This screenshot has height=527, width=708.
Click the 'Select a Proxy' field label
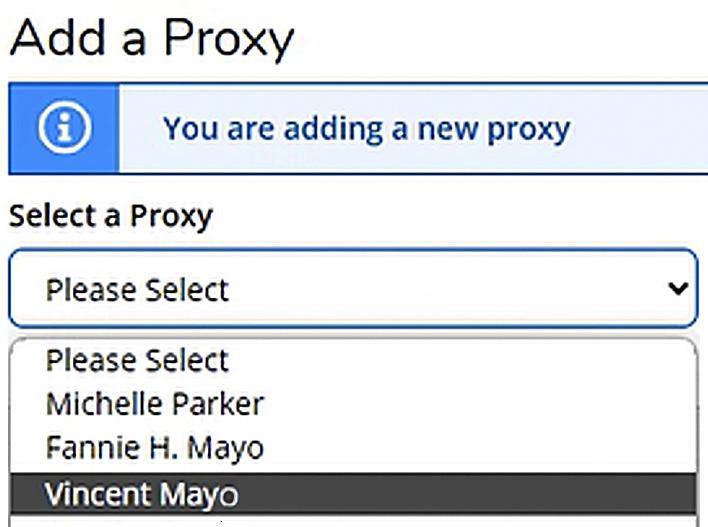coord(111,216)
